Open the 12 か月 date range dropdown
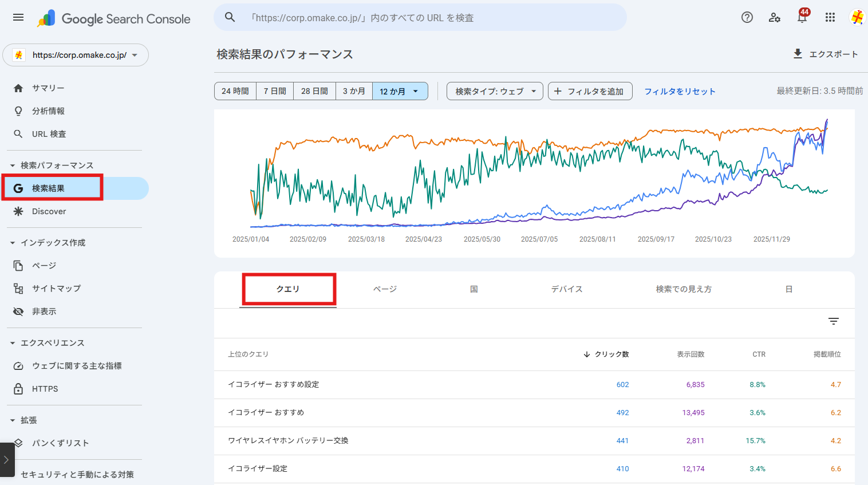Viewport: 868px width, 485px height. [400, 91]
